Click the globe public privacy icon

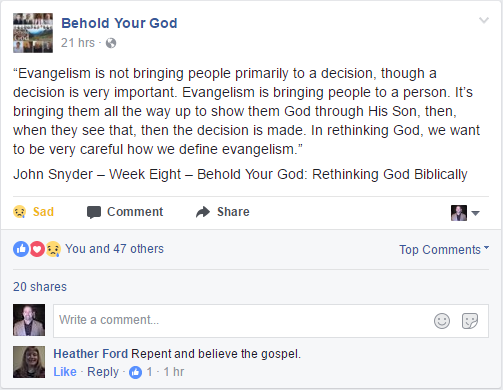point(111,43)
